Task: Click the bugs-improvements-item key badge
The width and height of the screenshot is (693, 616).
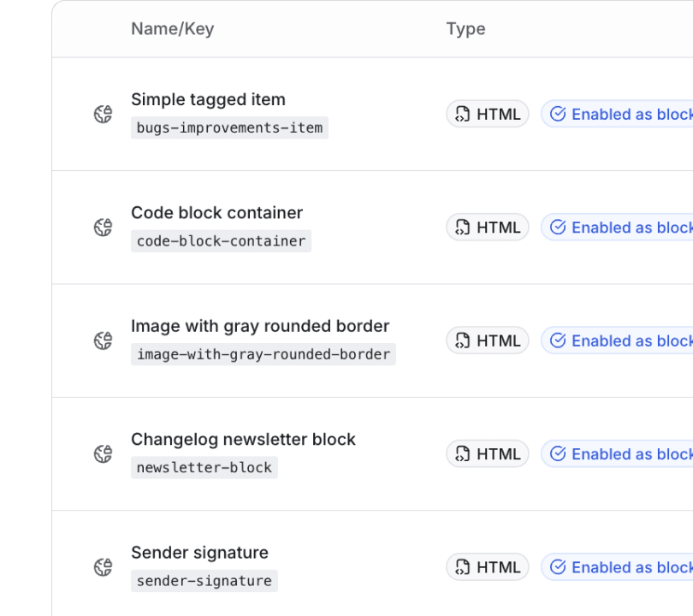Action: (x=229, y=127)
